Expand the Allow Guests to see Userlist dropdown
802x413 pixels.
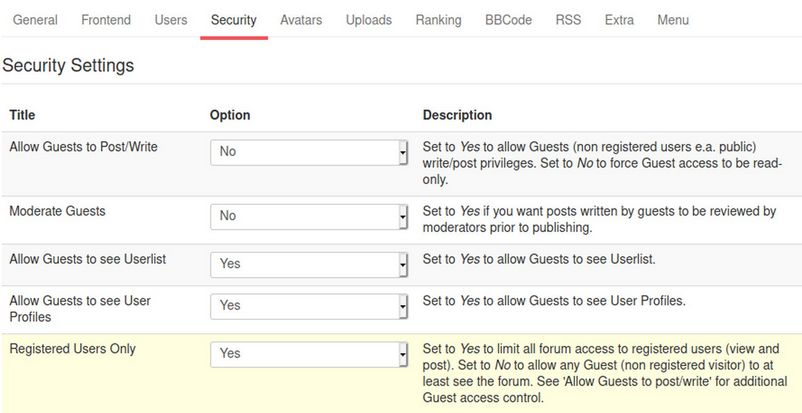309,264
